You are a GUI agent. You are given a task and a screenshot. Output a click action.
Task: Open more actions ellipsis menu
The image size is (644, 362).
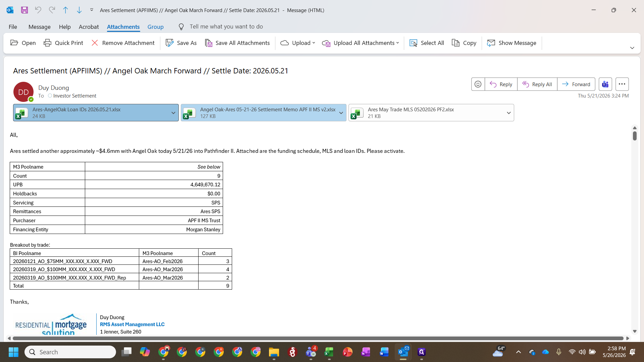click(622, 84)
